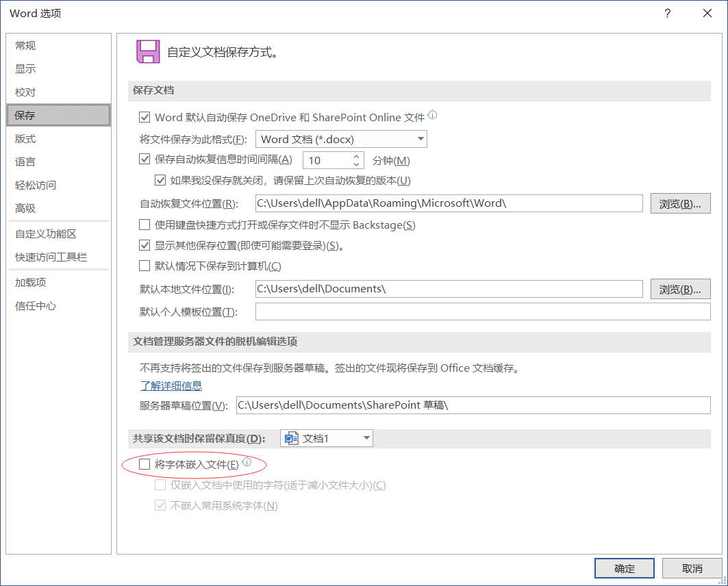Image resolution: width=728 pixels, height=586 pixels.
Task: Open 信任中心 category
Action: [58, 305]
